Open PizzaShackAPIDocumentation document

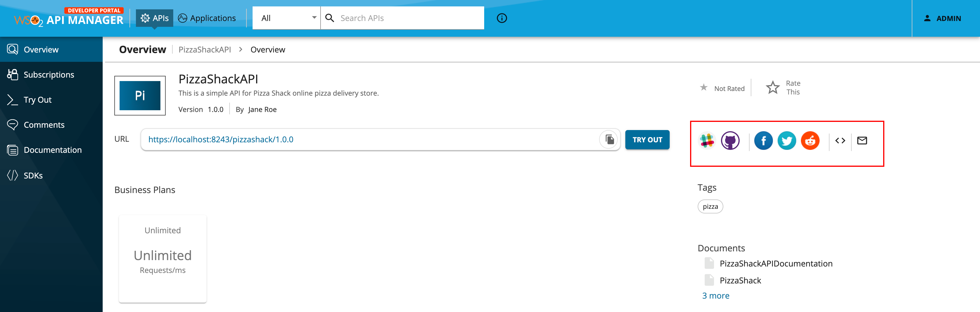pos(776,263)
